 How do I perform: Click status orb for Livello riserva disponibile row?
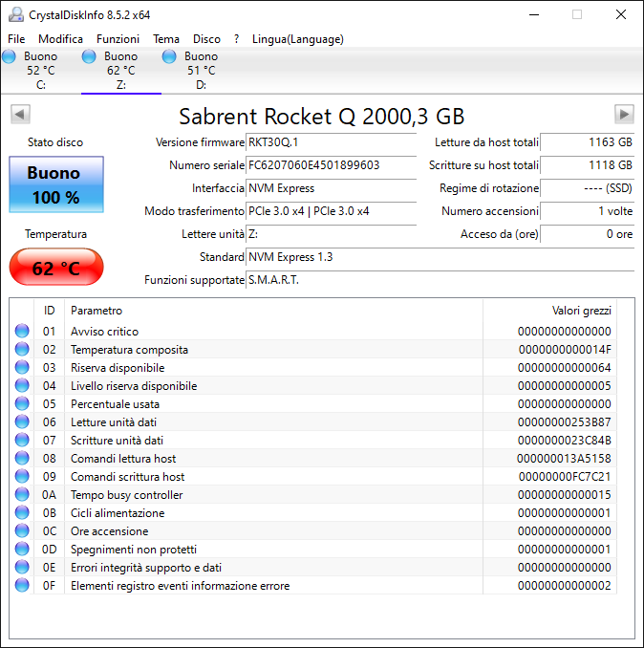(22, 385)
